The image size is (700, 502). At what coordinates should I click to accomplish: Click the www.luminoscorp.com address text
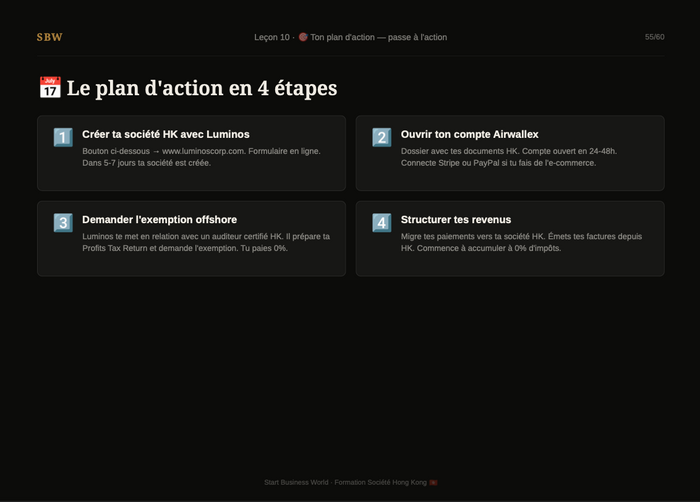[x=203, y=151]
